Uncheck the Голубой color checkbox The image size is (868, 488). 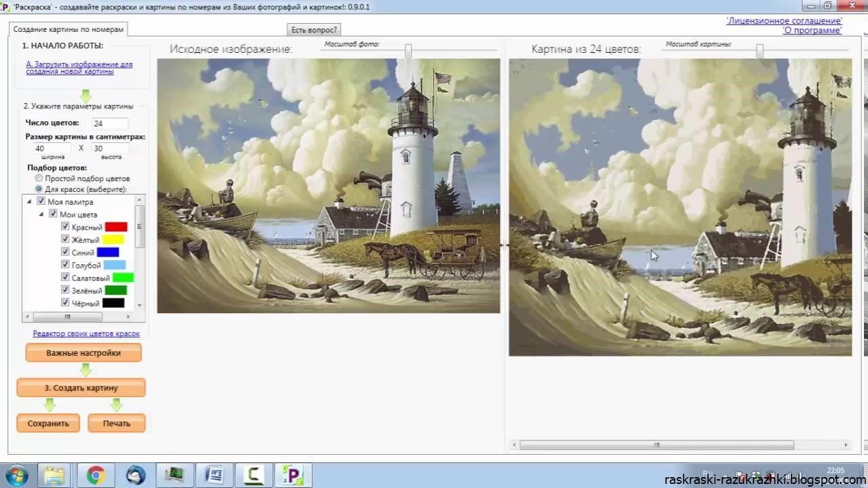tap(65, 265)
